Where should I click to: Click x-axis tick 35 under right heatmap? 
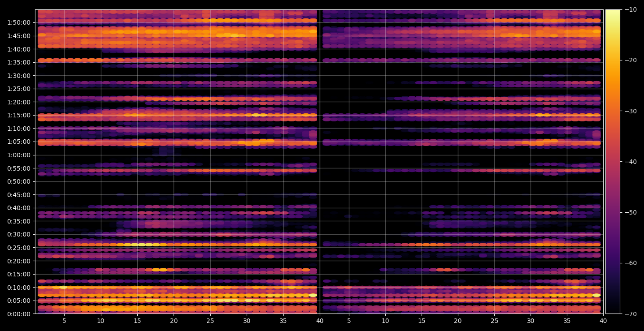pyautogui.click(x=567, y=321)
